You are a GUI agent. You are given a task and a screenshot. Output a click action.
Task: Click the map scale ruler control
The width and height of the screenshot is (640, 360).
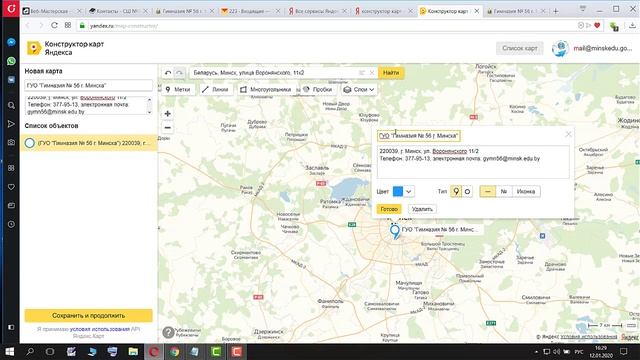pyautogui.click(x=605, y=325)
